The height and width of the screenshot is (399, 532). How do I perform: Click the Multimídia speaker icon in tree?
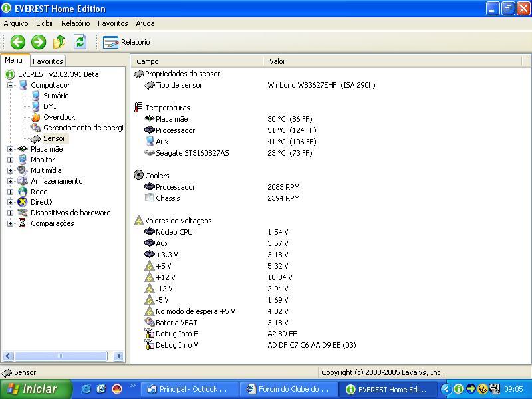click(x=23, y=170)
